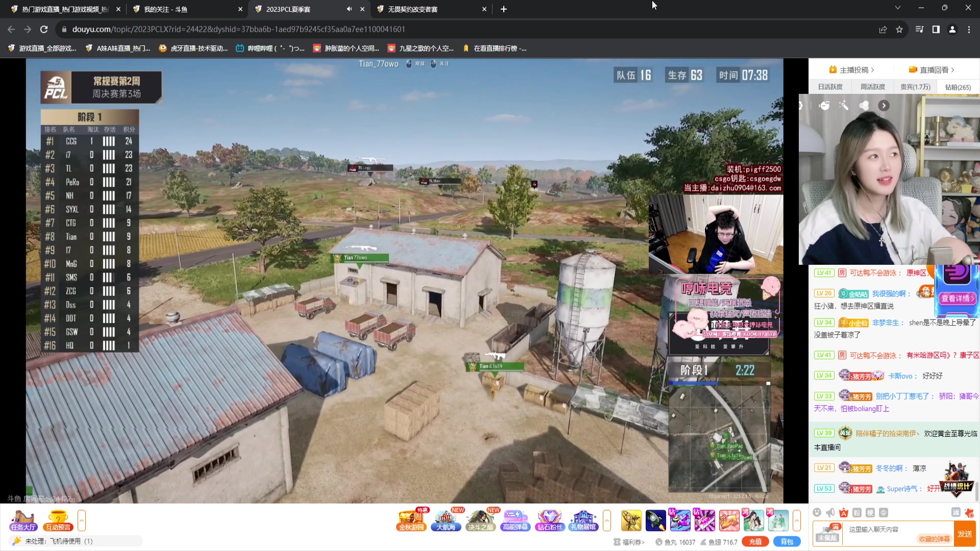The image size is (980, 551).
Task: Open the media control icon in toolbar
Action: click(920, 30)
